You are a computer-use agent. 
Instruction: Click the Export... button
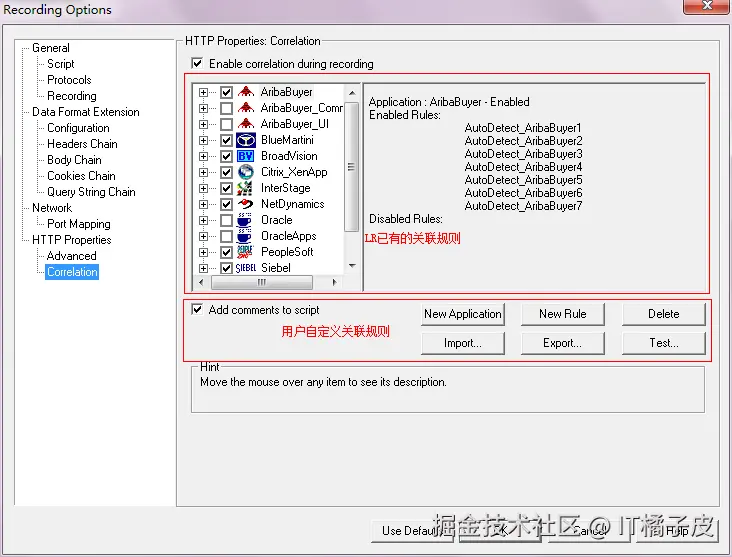coord(563,343)
